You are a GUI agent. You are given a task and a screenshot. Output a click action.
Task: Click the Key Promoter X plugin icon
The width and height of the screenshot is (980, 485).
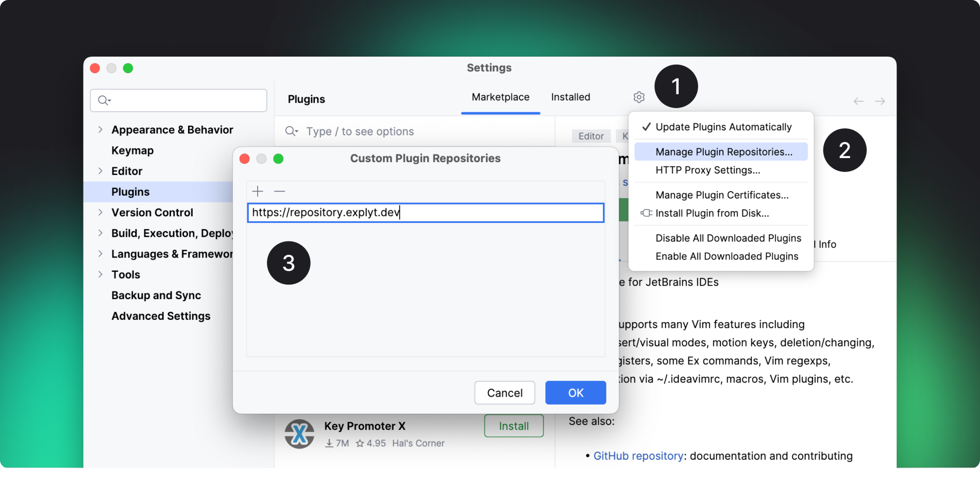299,434
